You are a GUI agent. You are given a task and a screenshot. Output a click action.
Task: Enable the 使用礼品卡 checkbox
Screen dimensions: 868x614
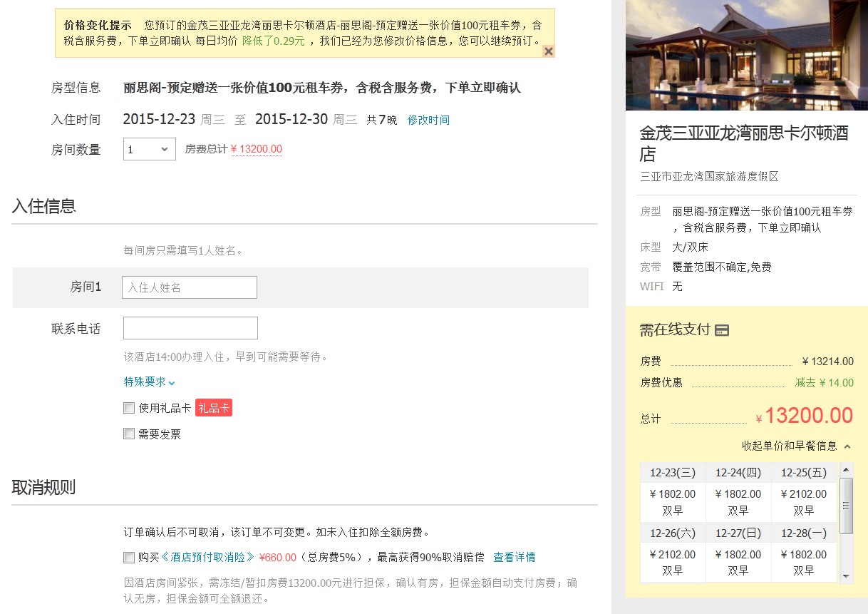point(129,408)
